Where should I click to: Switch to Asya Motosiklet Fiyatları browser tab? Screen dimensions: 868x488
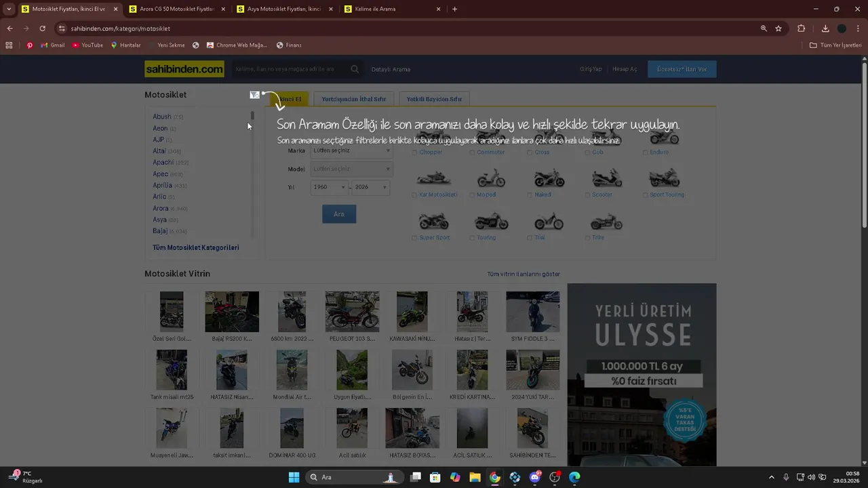(x=285, y=9)
